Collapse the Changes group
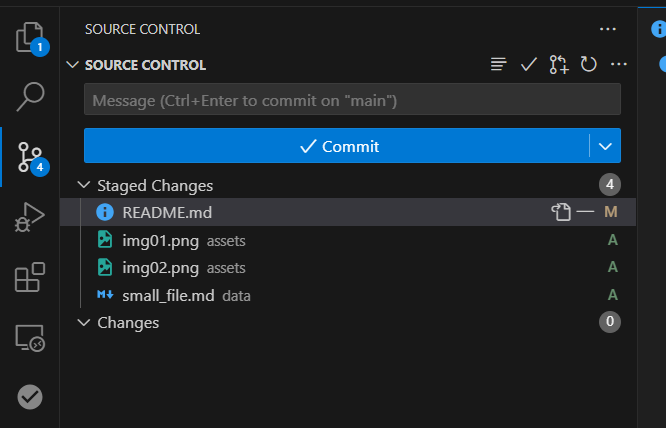Viewport: 666px width, 428px height. (x=84, y=323)
